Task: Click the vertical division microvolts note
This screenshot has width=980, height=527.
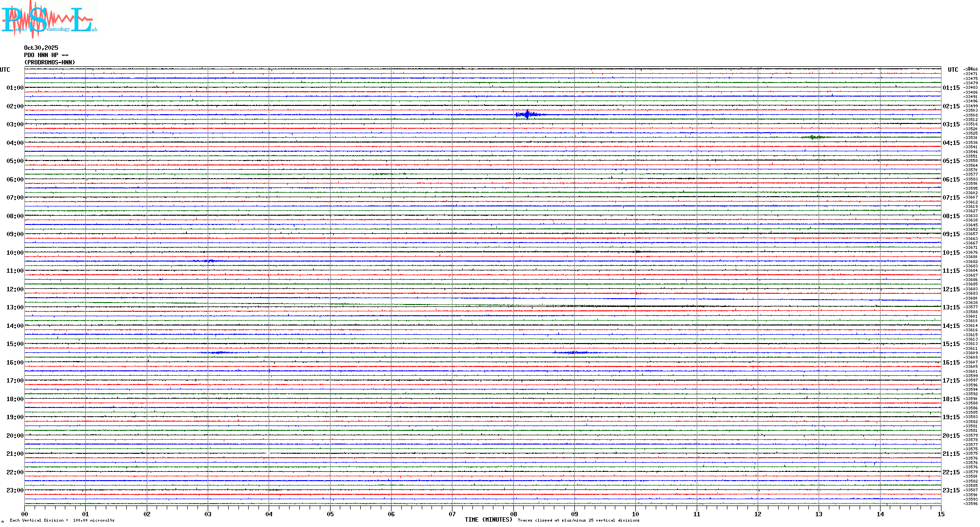Action: click(62, 520)
